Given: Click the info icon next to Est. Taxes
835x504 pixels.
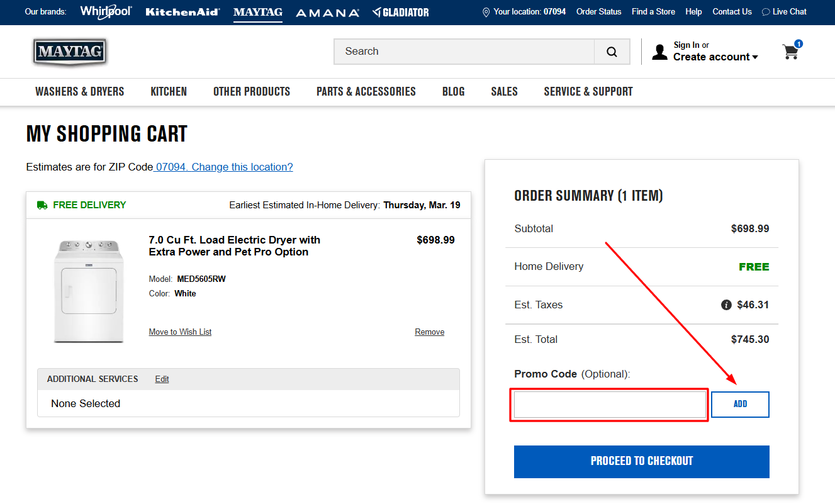Looking at the screenshot, I should [x=727, y=305].
